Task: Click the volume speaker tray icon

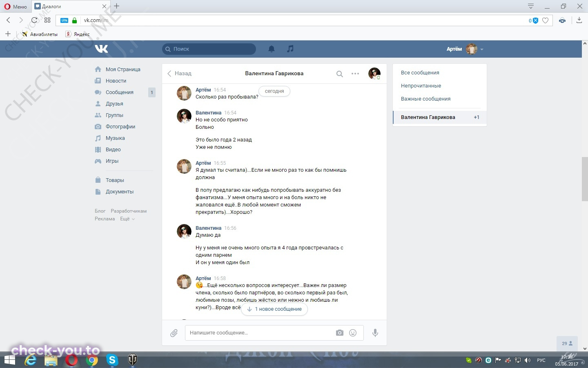Action: tap(528, 360)
